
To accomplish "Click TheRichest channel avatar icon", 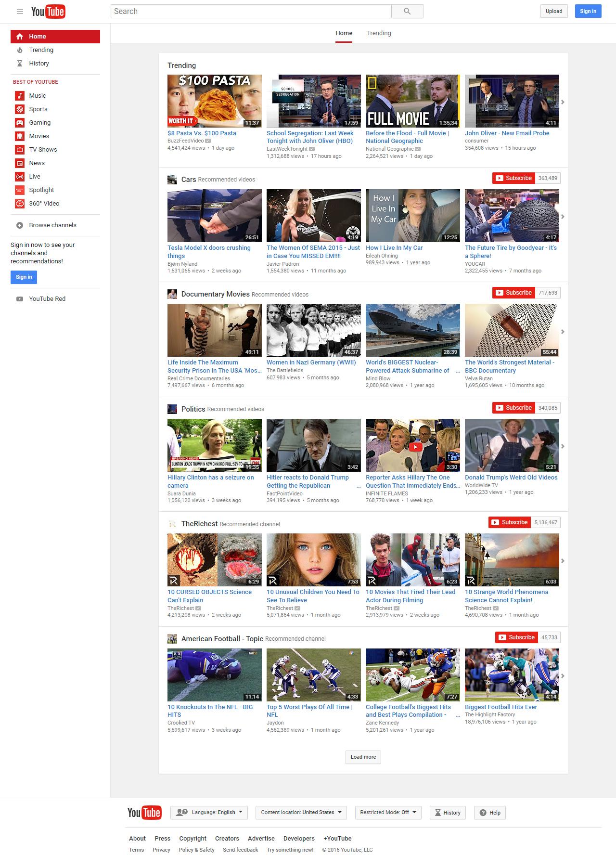I will (x=172, y=524).
